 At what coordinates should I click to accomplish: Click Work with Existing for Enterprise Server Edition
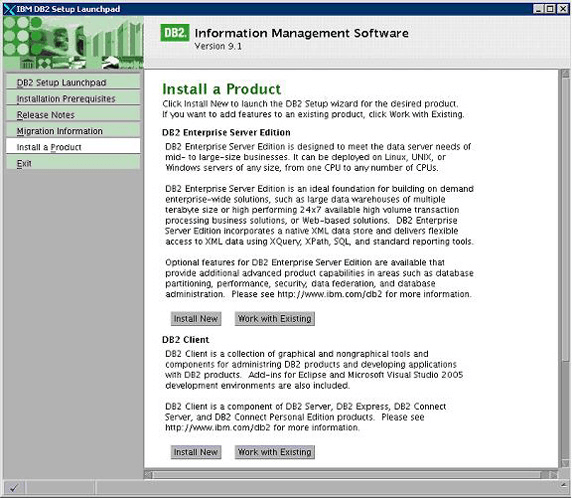pyautogui.click(x=275, y=319)
